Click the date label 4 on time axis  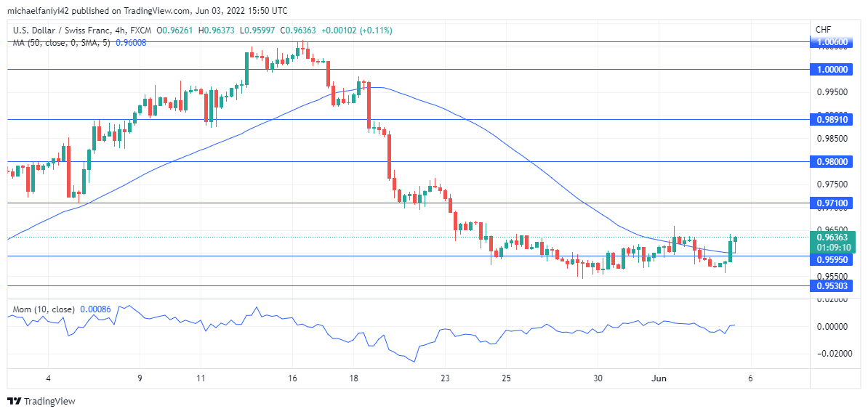click(49, 378)
